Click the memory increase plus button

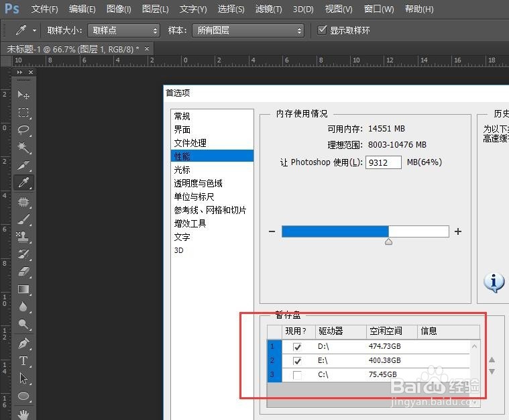click(x=458, y=231)
